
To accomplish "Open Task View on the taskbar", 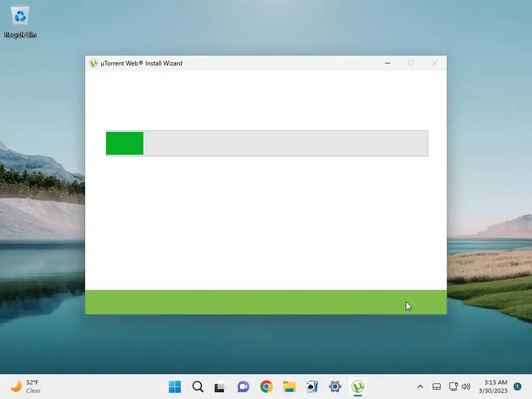I will 220,387.
